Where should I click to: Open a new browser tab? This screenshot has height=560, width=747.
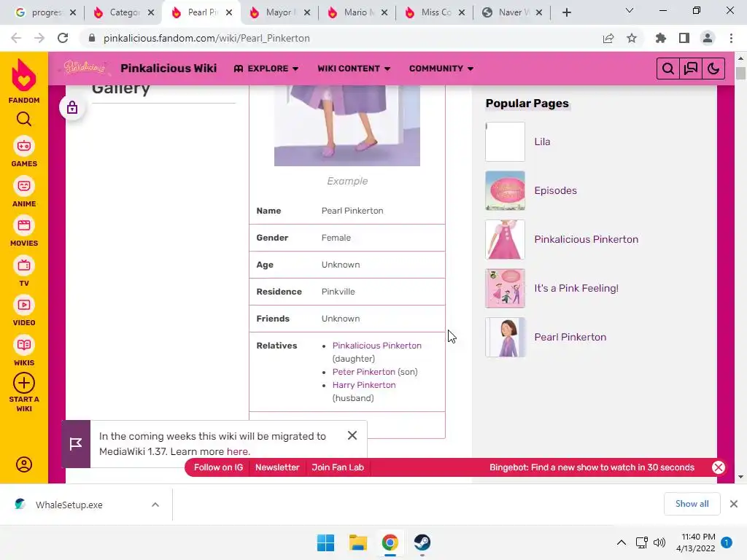coord(566,12)
